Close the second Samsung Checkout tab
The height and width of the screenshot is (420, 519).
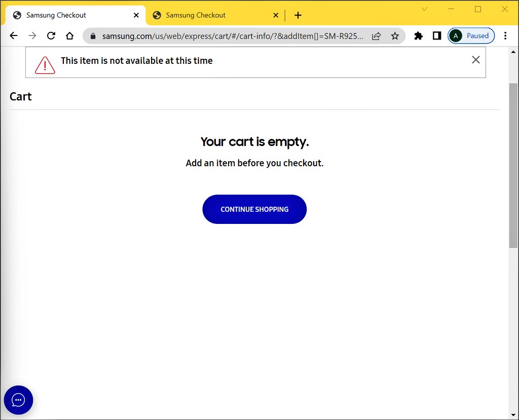pos(276,15)
